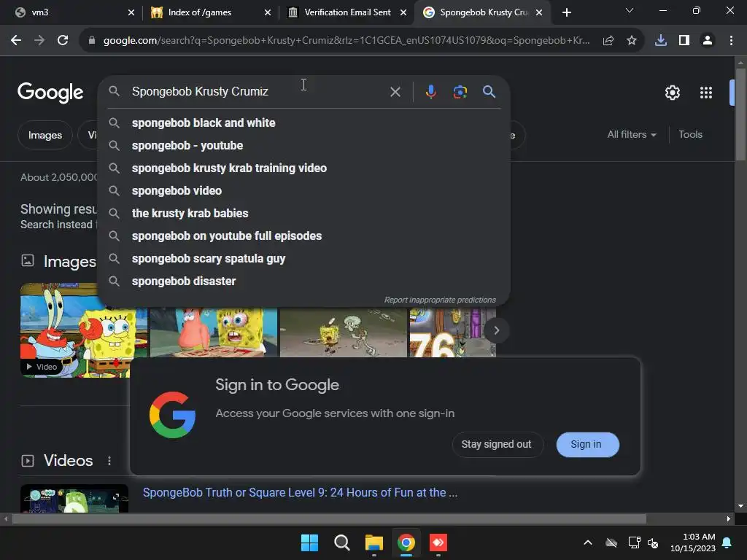747x560 pixels.
Task: Click the horizontal scrollbar thumb
Action: (x=329, y=518)
